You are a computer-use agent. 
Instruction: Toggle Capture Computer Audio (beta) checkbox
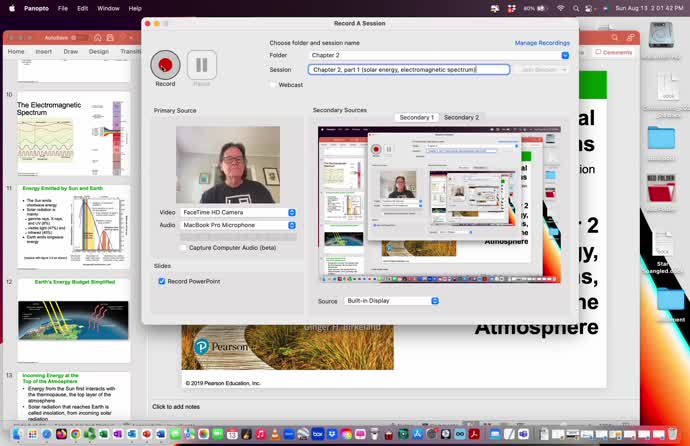pos(183,247)
